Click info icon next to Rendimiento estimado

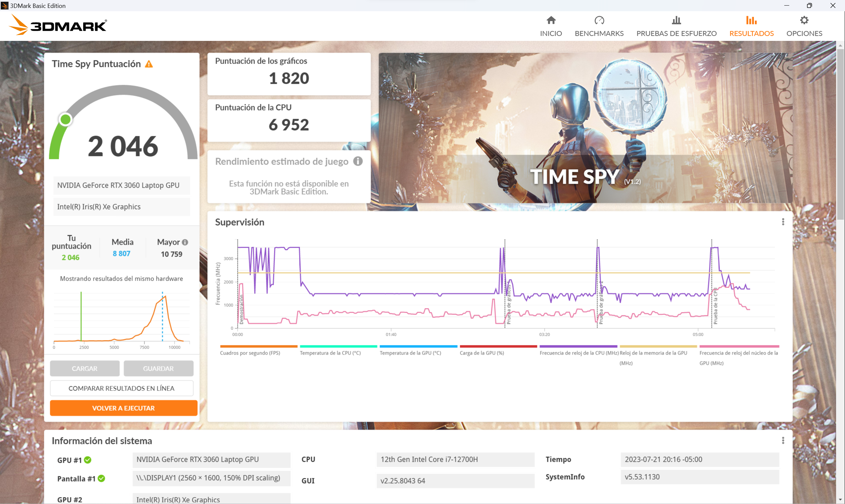(358, 161)
